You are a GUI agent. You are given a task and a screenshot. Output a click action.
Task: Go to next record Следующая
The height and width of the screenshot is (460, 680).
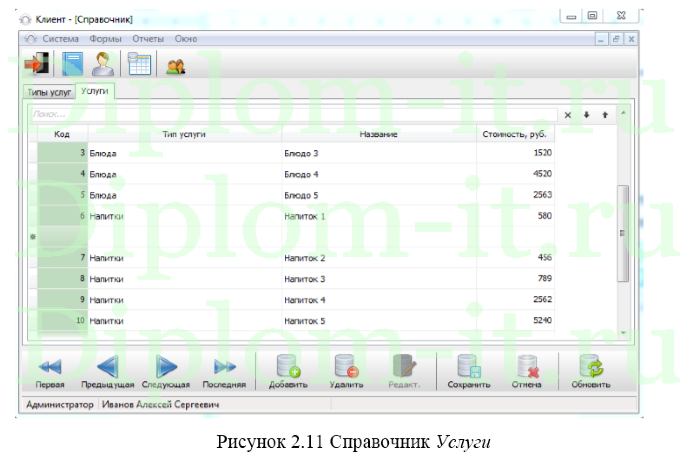[166, 372]
